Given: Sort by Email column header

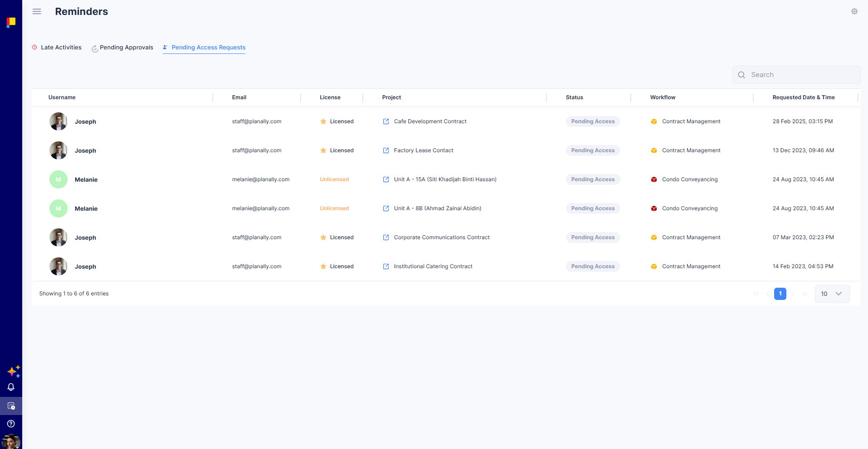Looking at the screenshot, I should 239,97.
